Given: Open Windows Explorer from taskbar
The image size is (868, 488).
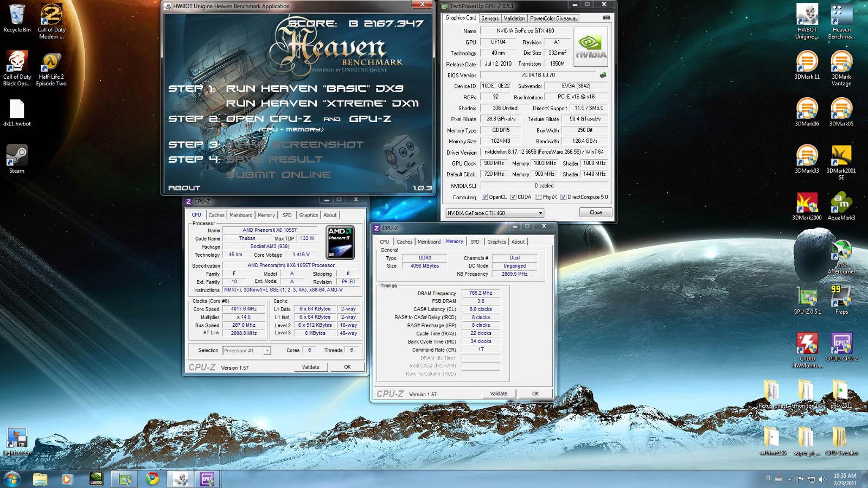Looking at the screenshot, I should (x=40, y=479).
